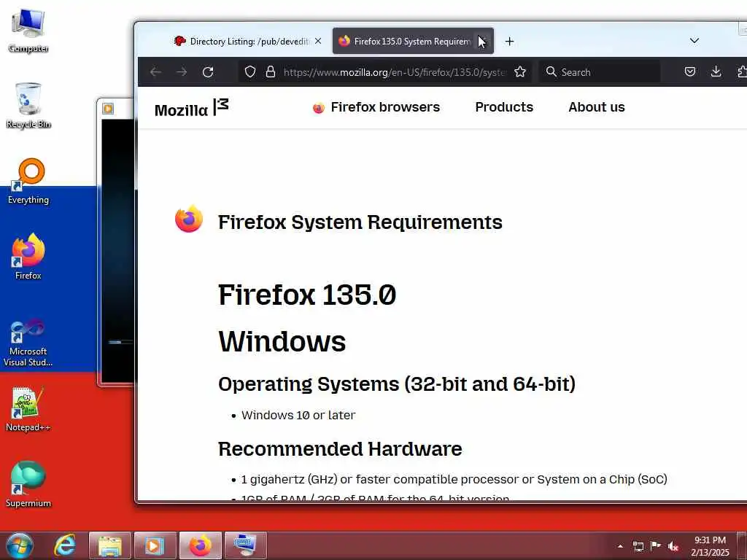Click the Firefox logo beside the heading
This screenshot has width=747, height=560.
pos(189,219)
